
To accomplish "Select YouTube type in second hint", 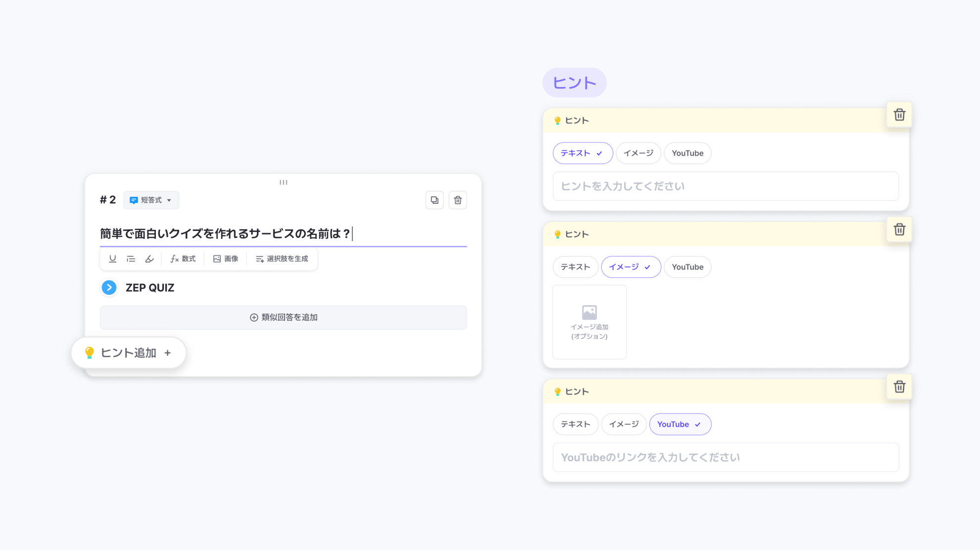I will (687, 267).
